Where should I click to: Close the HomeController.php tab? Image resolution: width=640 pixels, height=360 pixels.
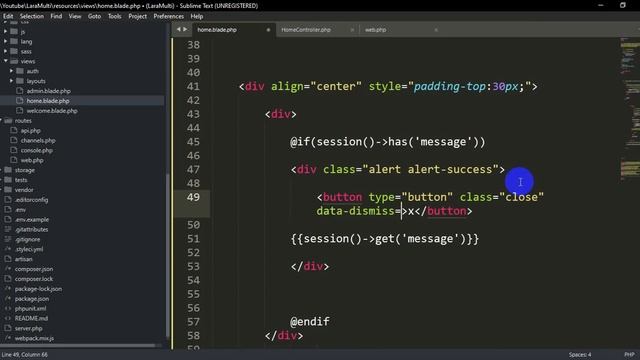(352, 30)
